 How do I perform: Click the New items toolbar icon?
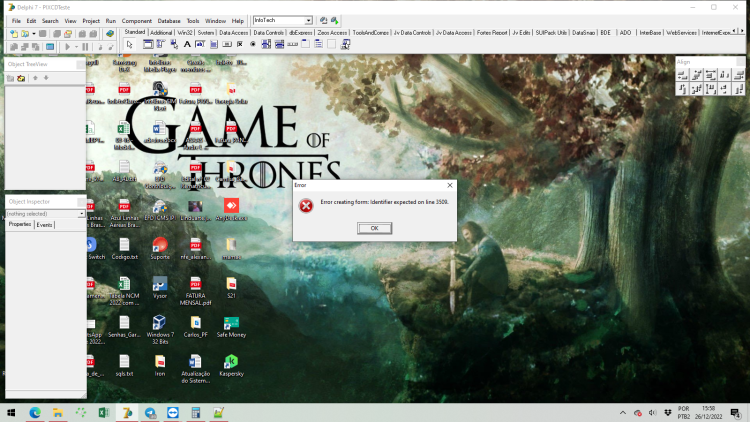pos(14,34)
